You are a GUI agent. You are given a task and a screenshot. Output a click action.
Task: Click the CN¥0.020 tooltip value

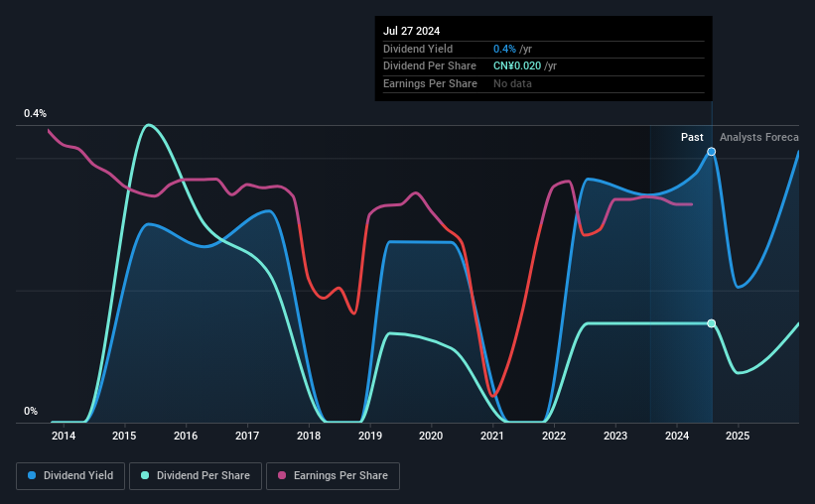tap(517, 66)
